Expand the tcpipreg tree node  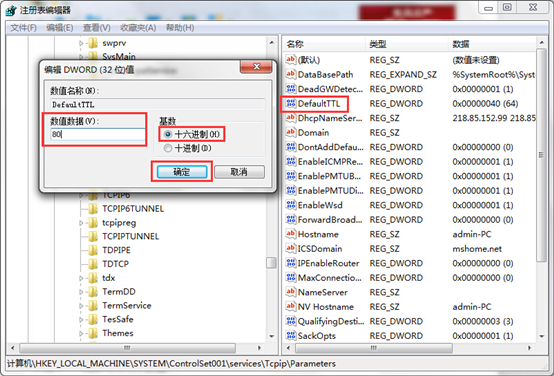point(81,223)
